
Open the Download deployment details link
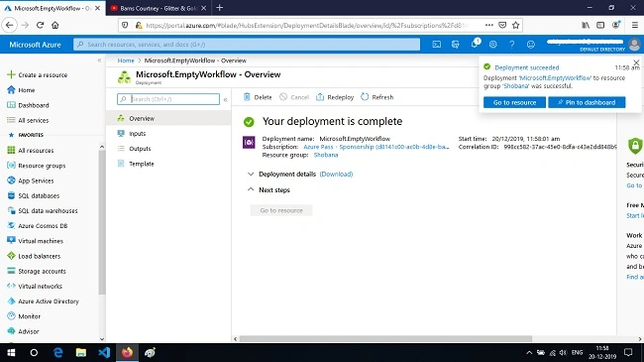click(x=336, y=174)
